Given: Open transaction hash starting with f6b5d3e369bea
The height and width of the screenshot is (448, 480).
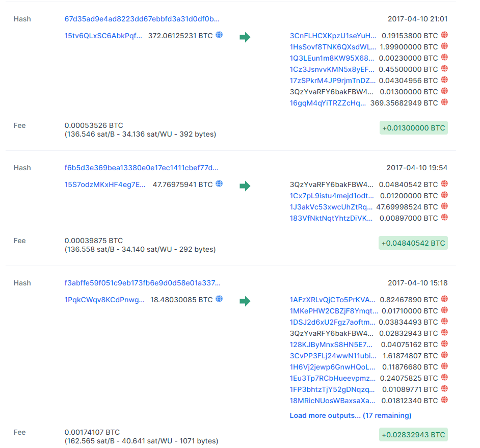Looking at the screenshot, I should [142, 168].
